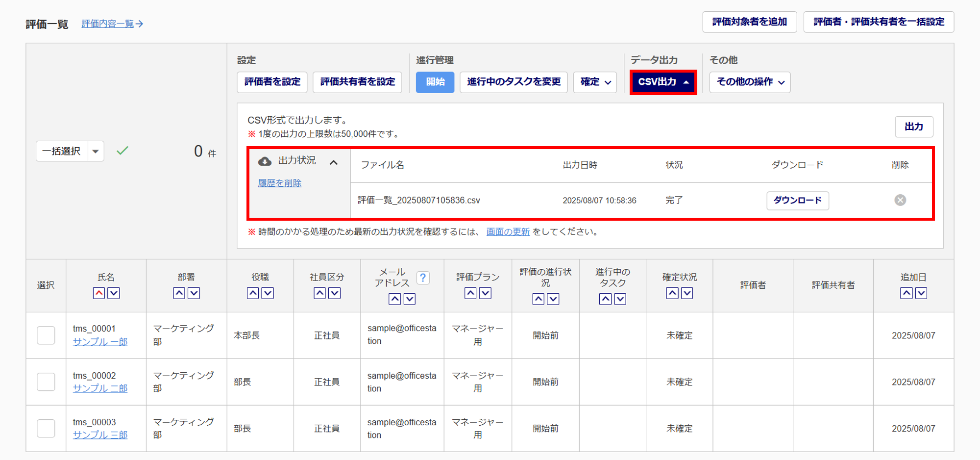Open the メールアドレス help question mark

(x=423, y=278)
